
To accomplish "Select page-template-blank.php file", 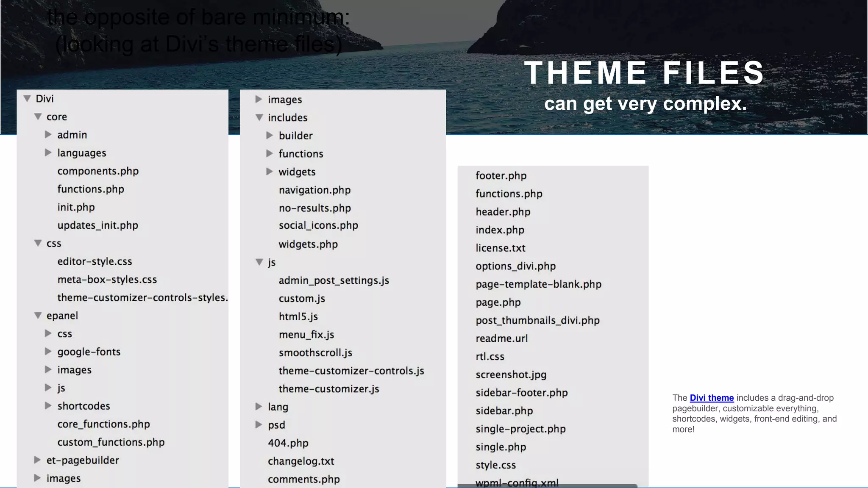I will (539, 284).
